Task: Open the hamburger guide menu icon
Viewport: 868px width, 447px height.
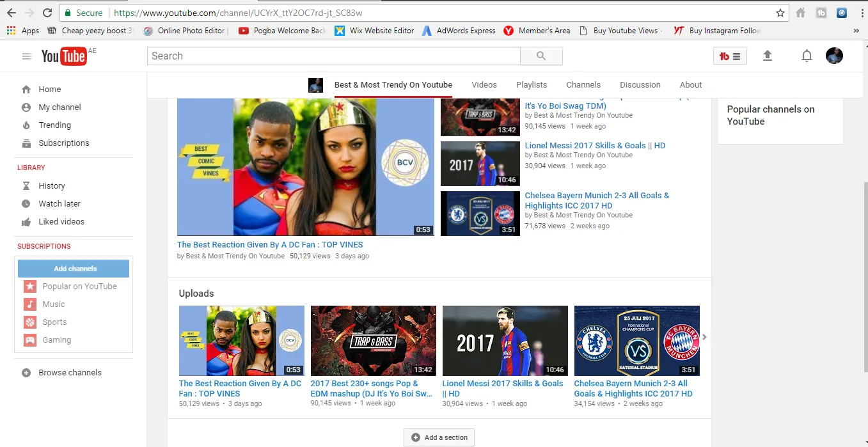Action: coord(26,56)
